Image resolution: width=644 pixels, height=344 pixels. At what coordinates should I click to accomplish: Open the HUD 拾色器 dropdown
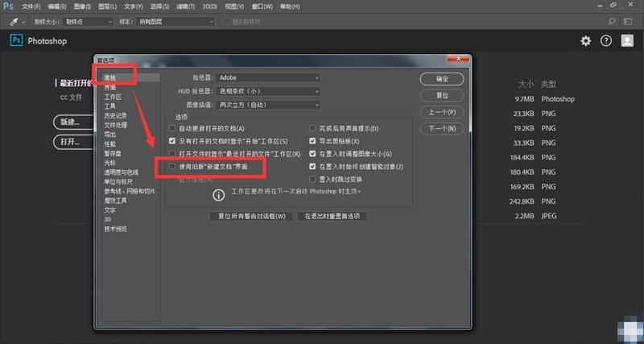(x=268, y=91)
